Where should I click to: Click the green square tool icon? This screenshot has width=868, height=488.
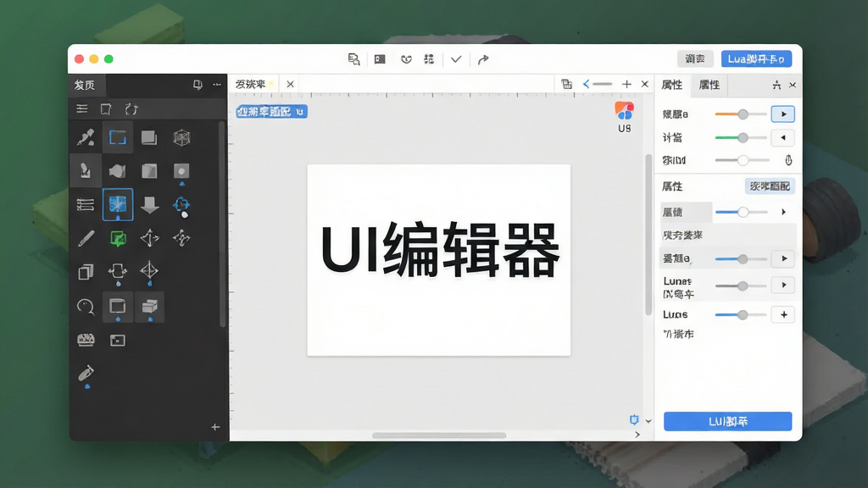[118, 238]
